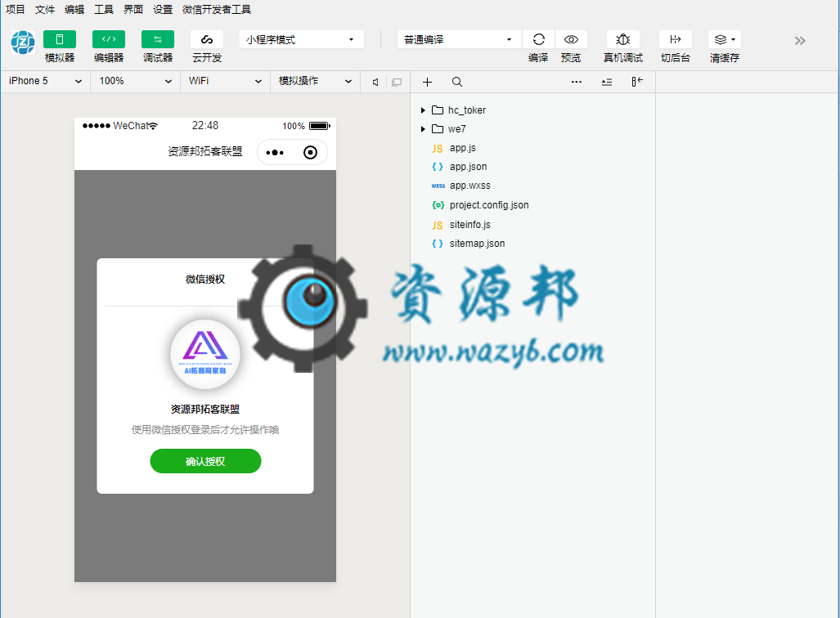Click the 使用微信授权登录后才允许操作哦 text

tap(205, 429)
